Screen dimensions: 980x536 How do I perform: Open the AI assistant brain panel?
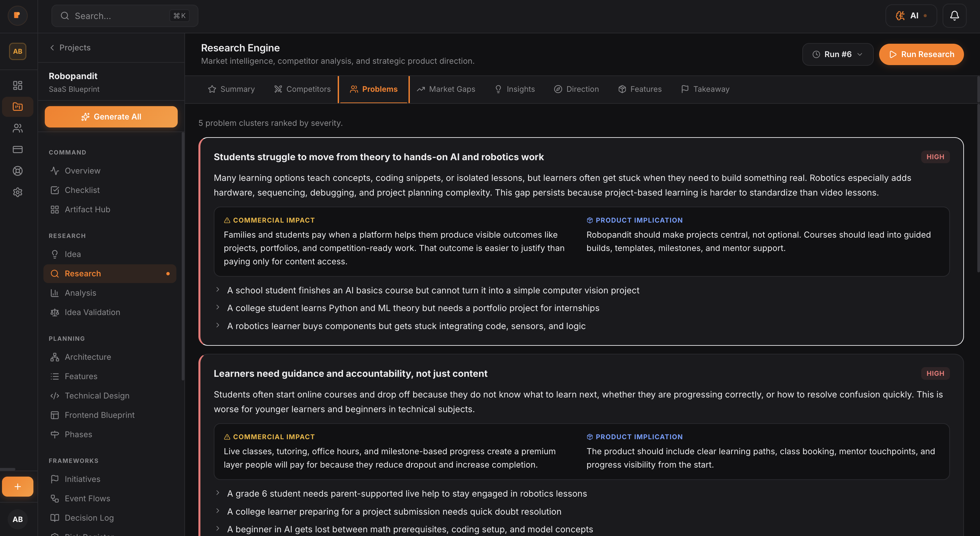pos(911,16)
